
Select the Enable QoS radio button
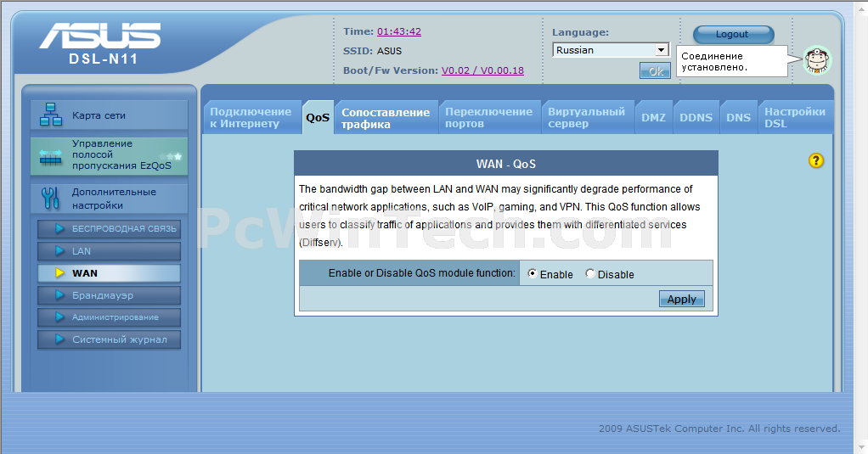533,274
